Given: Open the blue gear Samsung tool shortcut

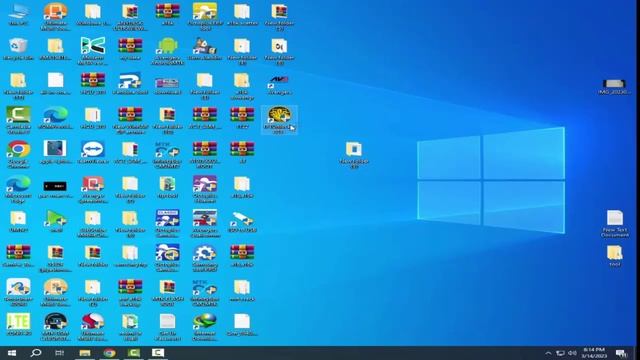Looking at the screenshot, I should pos(205,258).
